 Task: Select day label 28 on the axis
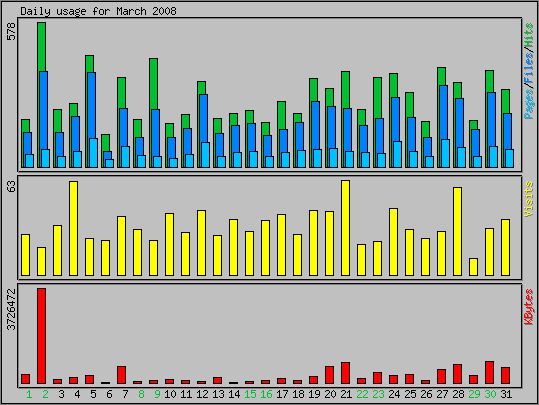(x=458, y=394)
